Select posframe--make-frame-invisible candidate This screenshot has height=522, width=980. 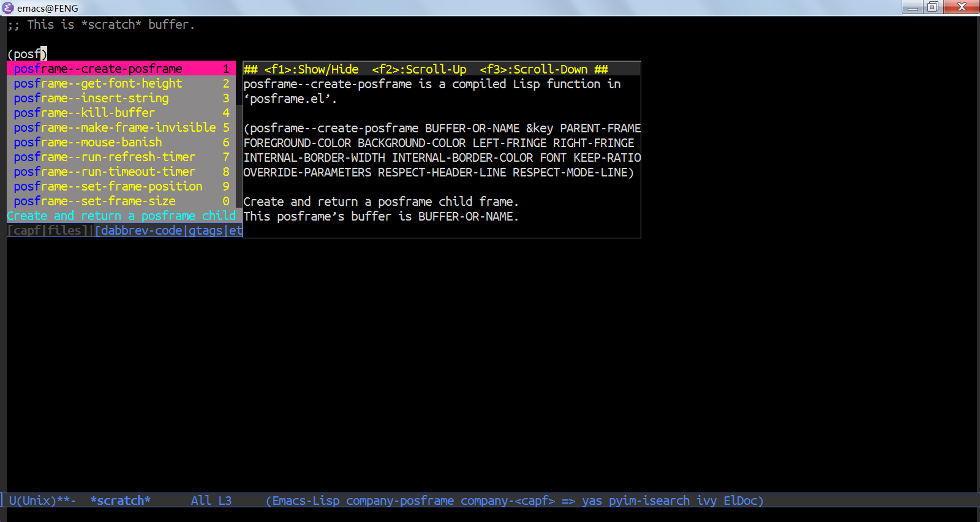point(121,127)
